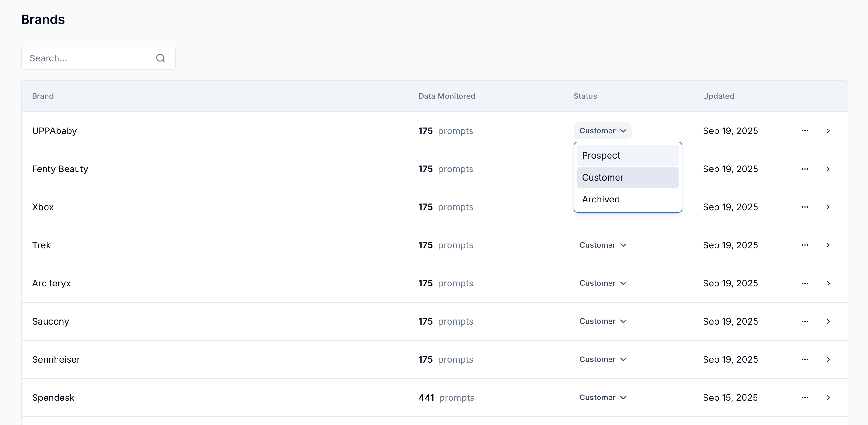The height and width of the screenshot is (425, 868).
Task: Click the Updated column header
Action: 718,96
